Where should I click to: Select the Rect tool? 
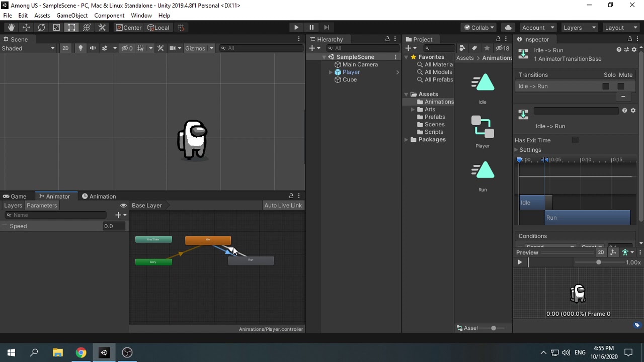[x=71, y=28]
